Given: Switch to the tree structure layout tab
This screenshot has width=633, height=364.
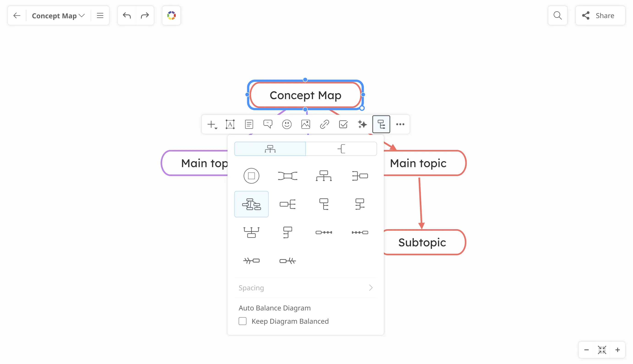Looking at the screenshot, I should [x=270, y=149].
